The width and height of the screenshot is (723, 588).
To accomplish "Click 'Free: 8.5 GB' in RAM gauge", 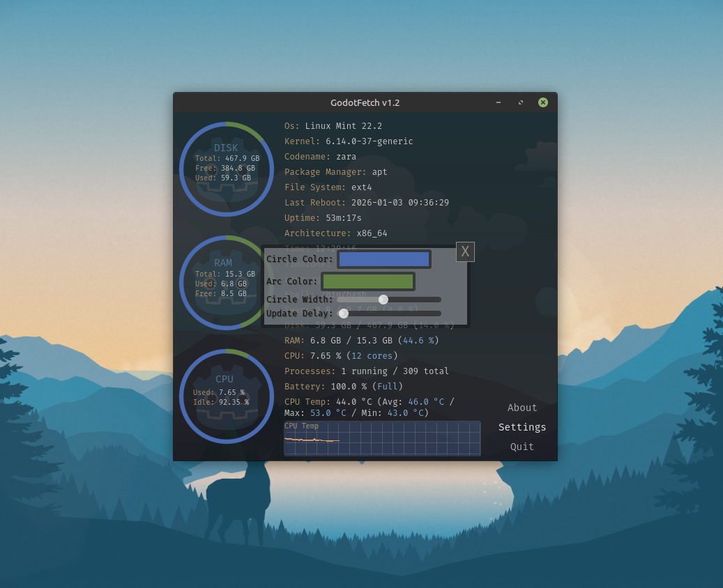I will [221, 293].
